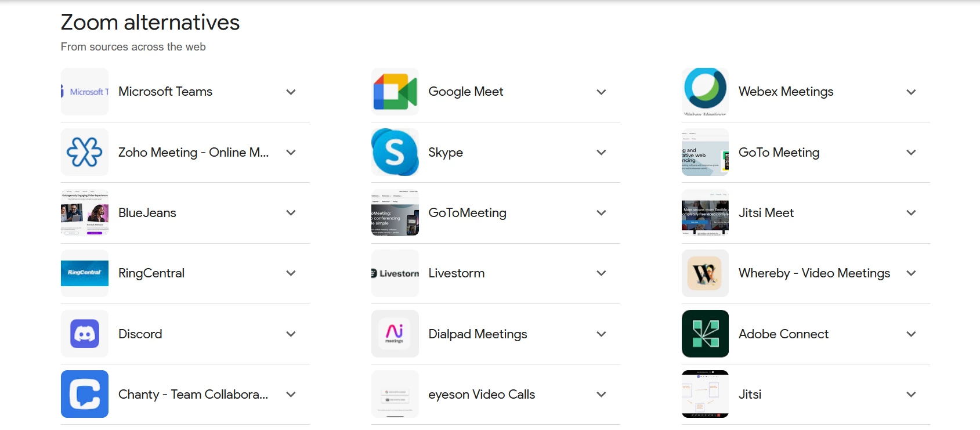This screenshot has width=980, height=430.
Task: Expand the Livestorm chevron
Action: pos(601,273)
